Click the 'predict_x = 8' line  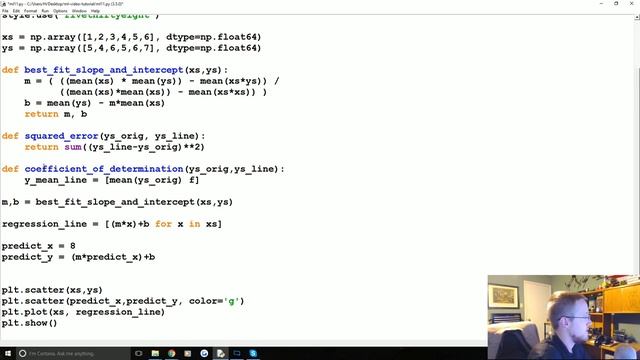[38, 246]
